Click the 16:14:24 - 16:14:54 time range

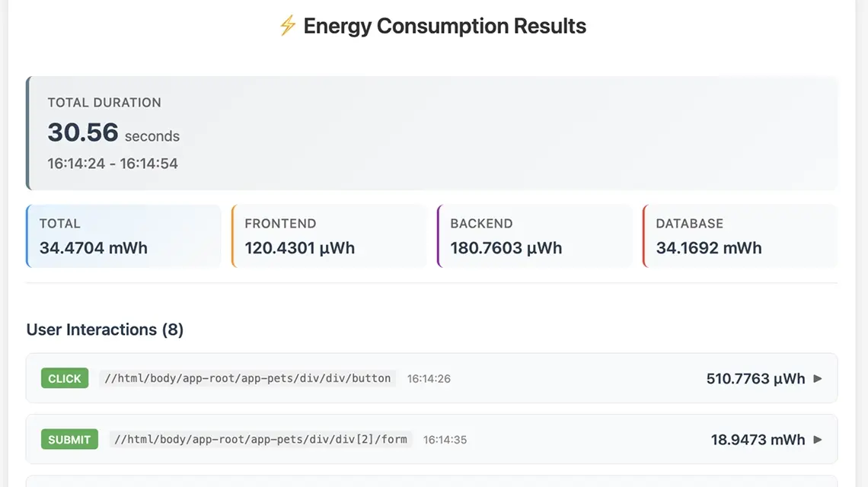[x=113, y=164]
